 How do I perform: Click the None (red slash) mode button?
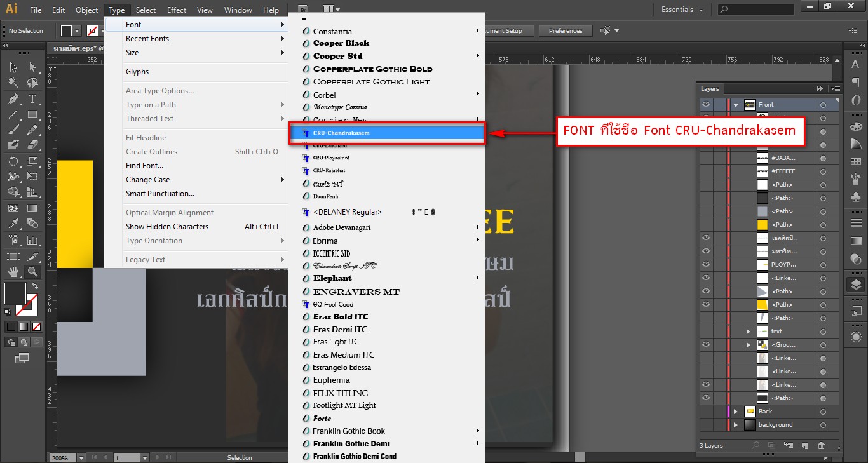coord(37,326)
